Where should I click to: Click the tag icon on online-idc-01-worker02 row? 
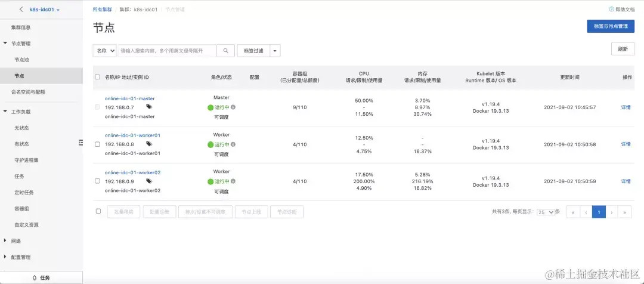coord(149,181)
